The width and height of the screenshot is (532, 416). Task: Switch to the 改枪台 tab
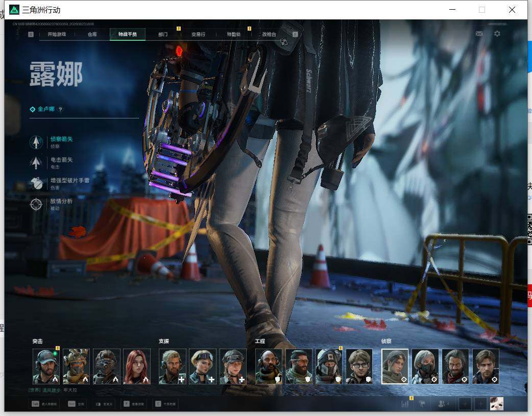point(269,34)
